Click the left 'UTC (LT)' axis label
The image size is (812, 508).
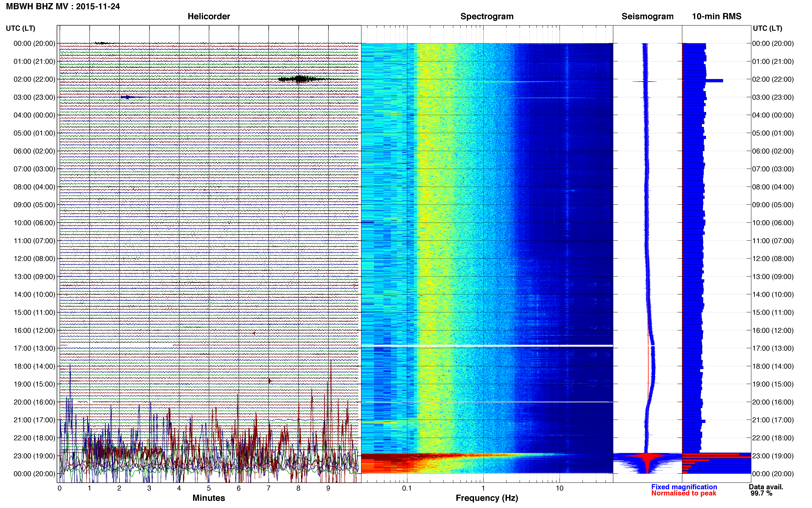click(x=21, y=28)
